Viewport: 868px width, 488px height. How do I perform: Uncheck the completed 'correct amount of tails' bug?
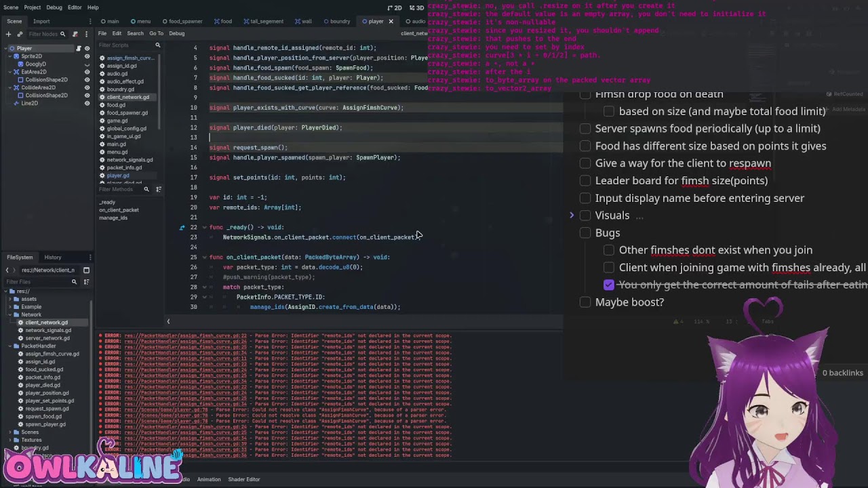(x=609, y=285)
